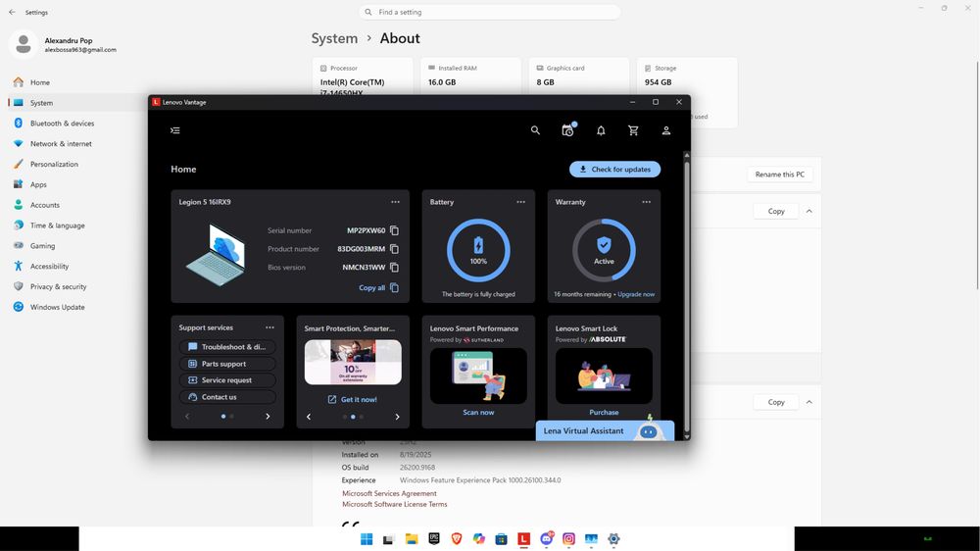
Task: Click the Find a setting search box
Action: (489, 12)
